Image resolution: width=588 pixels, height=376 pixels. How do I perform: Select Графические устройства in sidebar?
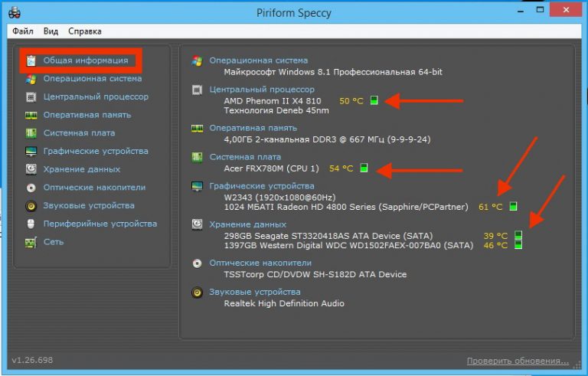coord(96,151)
